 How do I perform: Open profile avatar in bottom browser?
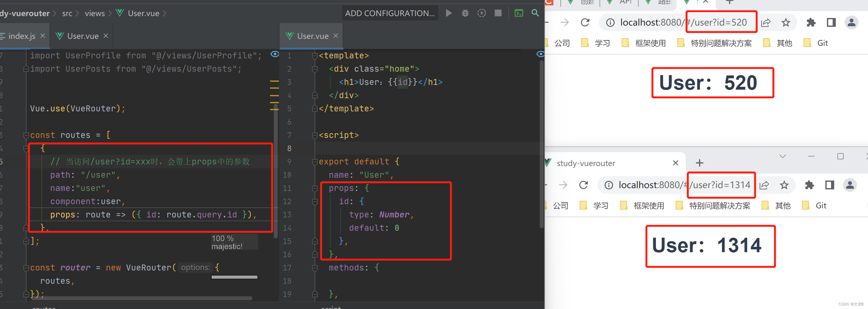tap(850, 185)
